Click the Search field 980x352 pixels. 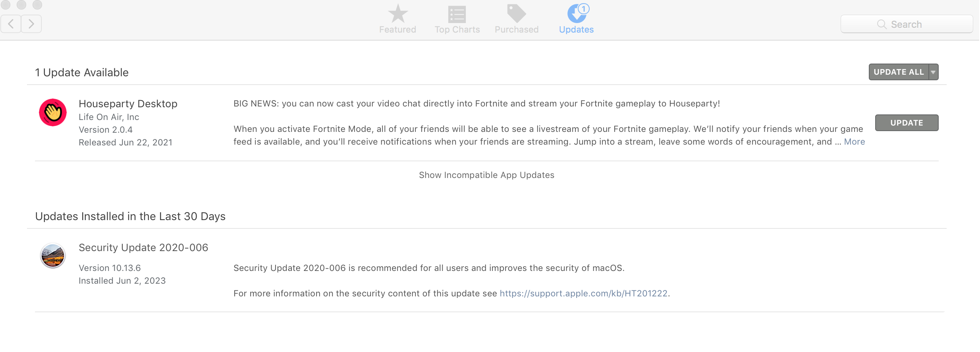point(907,24)
